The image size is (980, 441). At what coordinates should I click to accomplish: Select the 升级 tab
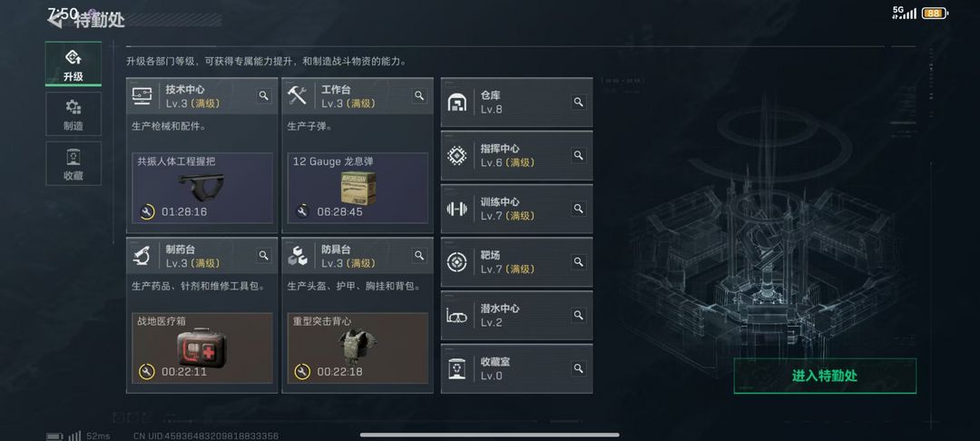click(73, 64)
